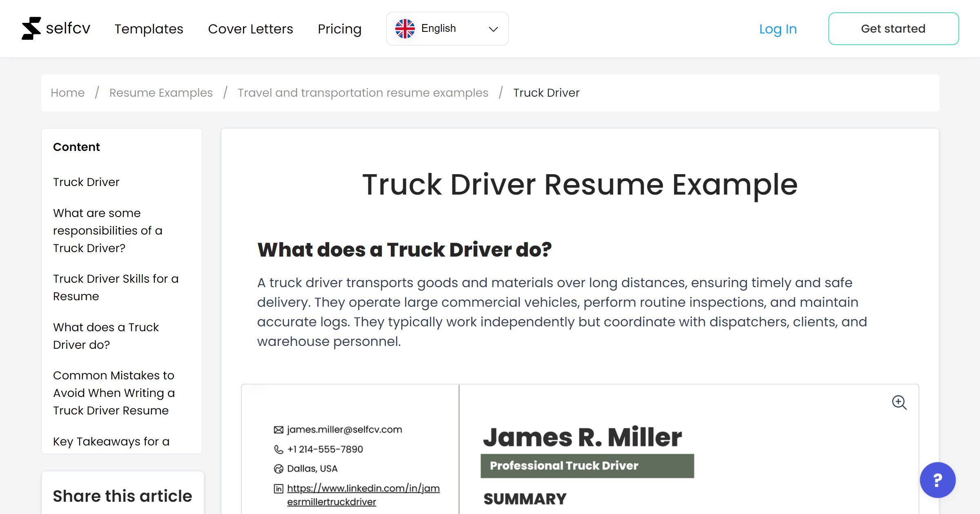This screenshot has height=514, width=980.
Task: Jump to responsibilities of a Truck Driver section
Action: [x=108, y=230]
